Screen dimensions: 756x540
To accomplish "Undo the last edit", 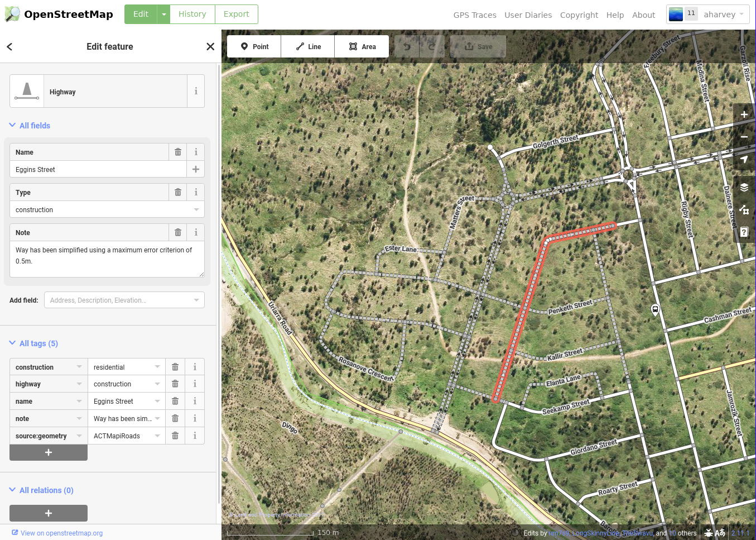I will tap(407, 46).
